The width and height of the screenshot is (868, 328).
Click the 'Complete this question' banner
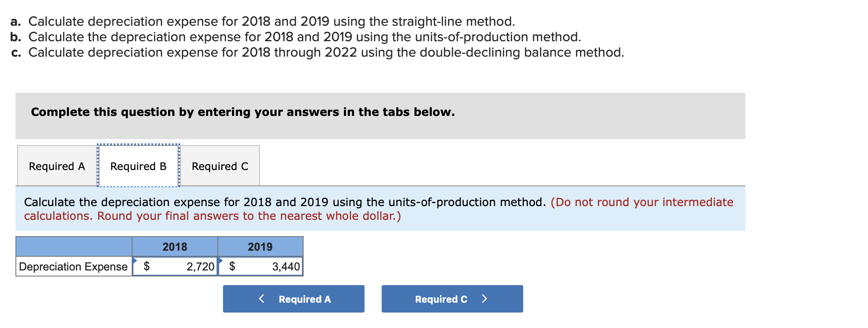(243, 112)
